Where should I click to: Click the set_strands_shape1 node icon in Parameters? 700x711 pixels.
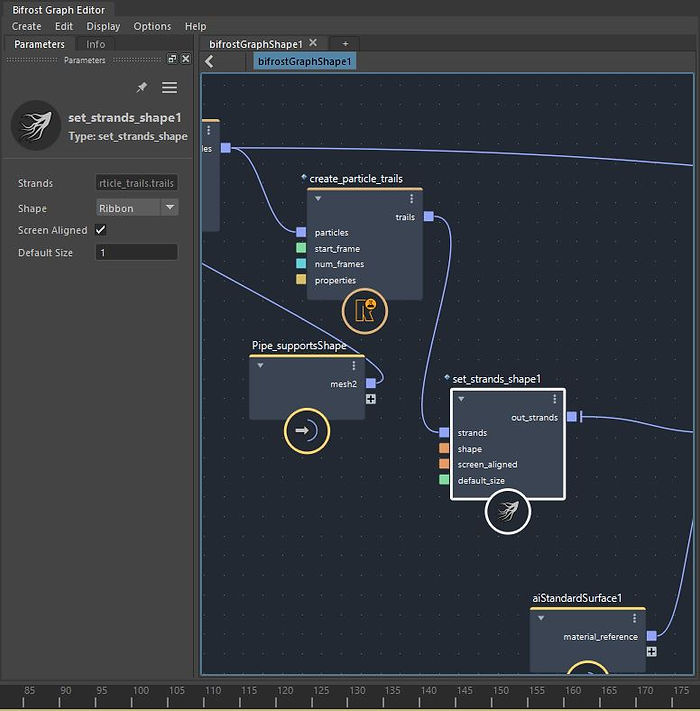pyautogui.click(x=36, y=126)
